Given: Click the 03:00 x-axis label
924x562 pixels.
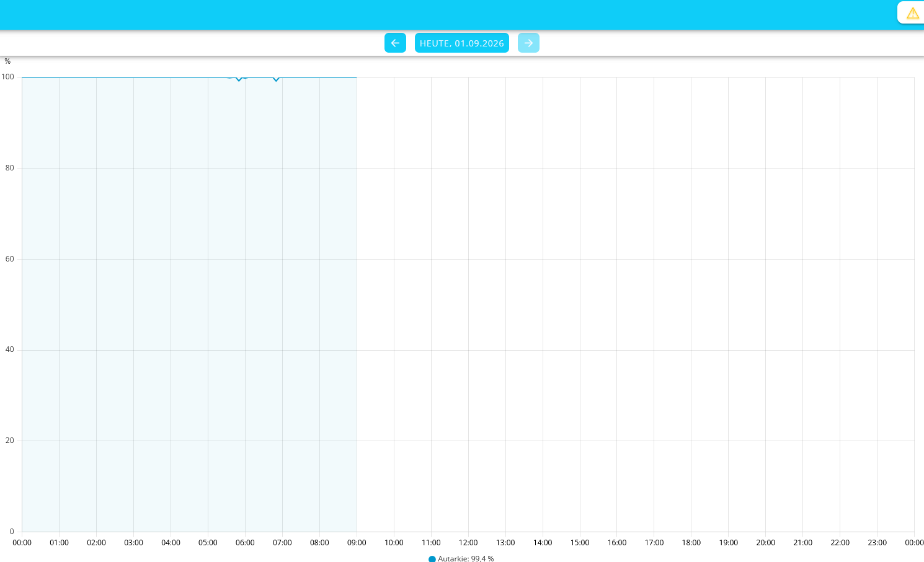Looking at the screenshot, I should pos(133,543).
